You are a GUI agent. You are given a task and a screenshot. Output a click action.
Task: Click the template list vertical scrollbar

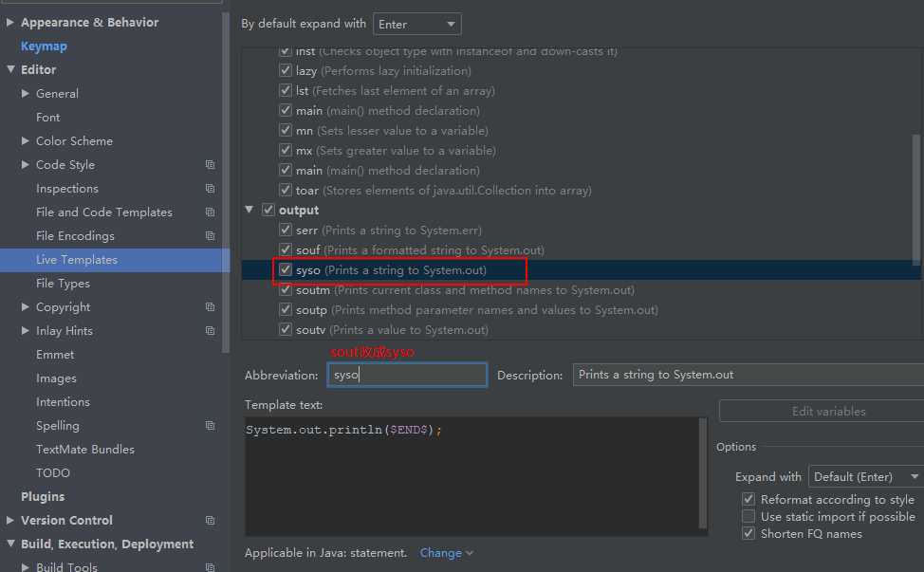pos(915,200)
